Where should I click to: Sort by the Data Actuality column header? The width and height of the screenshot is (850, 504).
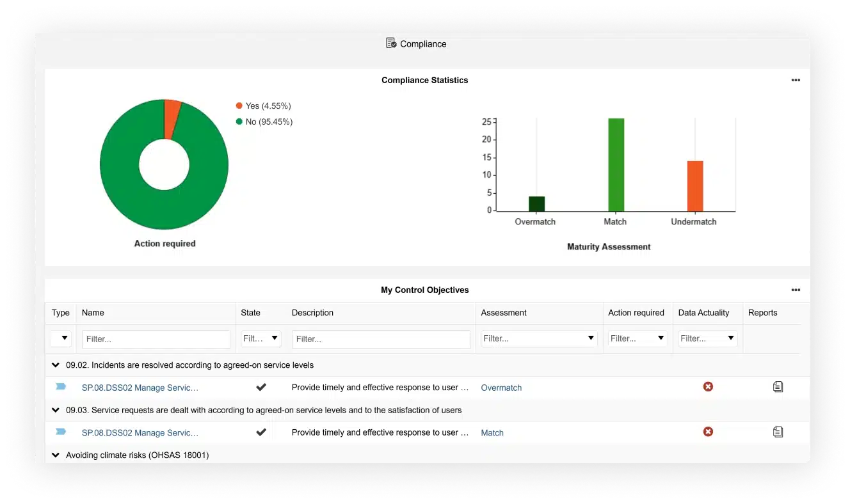point(703,313)
